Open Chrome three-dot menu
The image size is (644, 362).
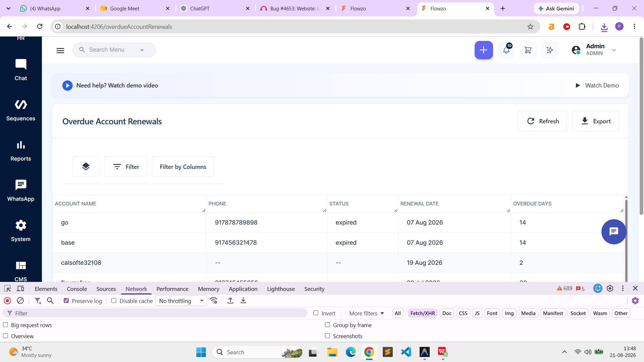(x=634, y=26)
